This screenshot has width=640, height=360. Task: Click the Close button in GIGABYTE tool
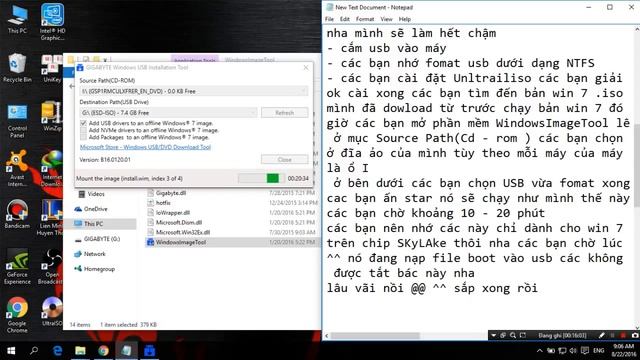(284, 159)
